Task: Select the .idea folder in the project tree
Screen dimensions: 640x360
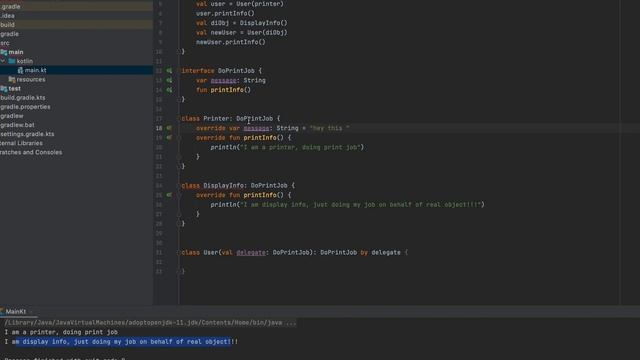Action: (x=7, y=16)
